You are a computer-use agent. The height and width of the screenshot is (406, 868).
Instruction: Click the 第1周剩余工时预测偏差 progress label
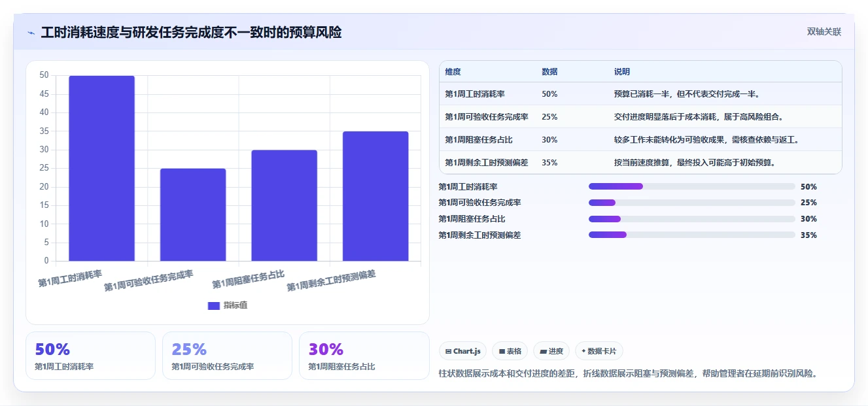pos(479,235)
